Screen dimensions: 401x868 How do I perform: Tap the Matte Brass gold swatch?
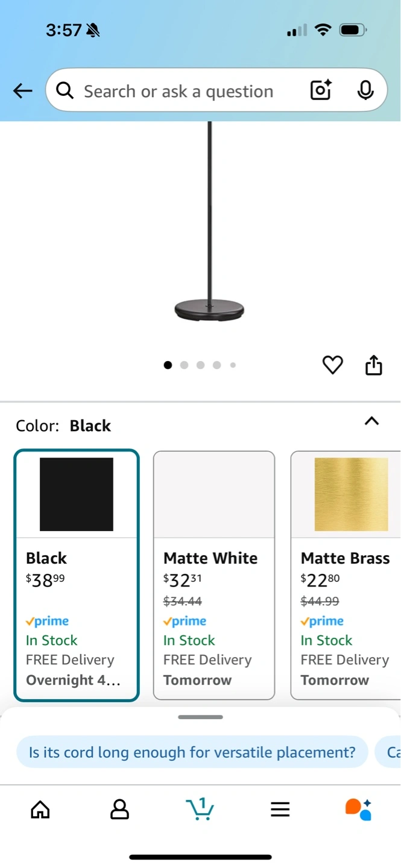[x=351, y=494]
